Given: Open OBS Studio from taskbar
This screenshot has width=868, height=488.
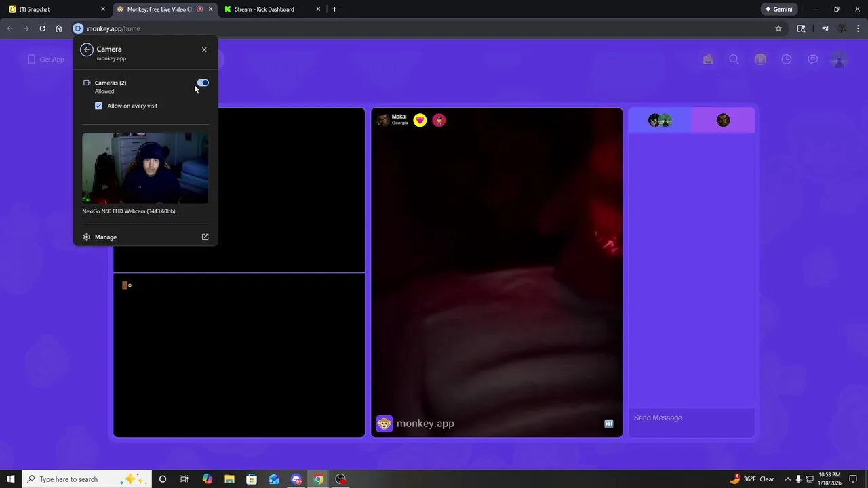Looking at the screenshot, I should pos(340,479).
